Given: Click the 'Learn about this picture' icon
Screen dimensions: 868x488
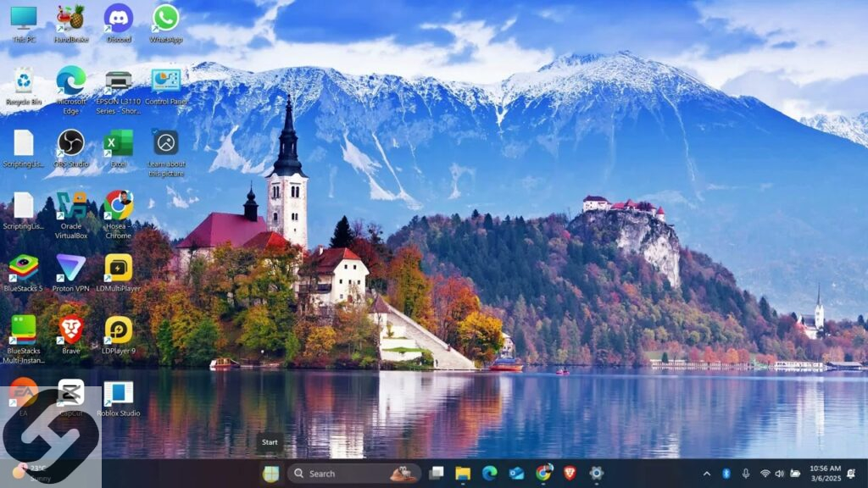Looking at the screenshot, I should point(166,153).
